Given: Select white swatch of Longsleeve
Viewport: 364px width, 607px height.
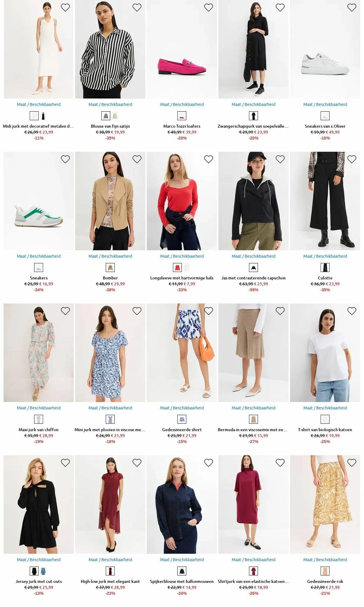Looking at the screenshot, I should tap(186, 268).
